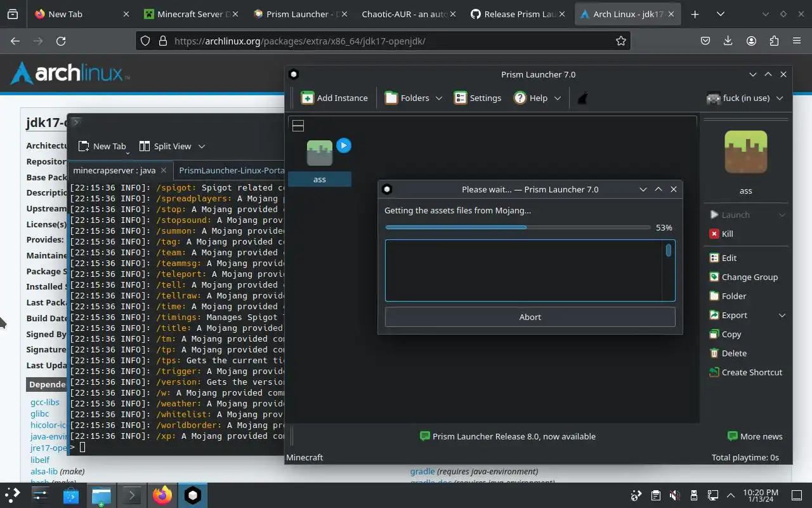
Task: Click the log text area in the dialog
Action: point(524,271)
